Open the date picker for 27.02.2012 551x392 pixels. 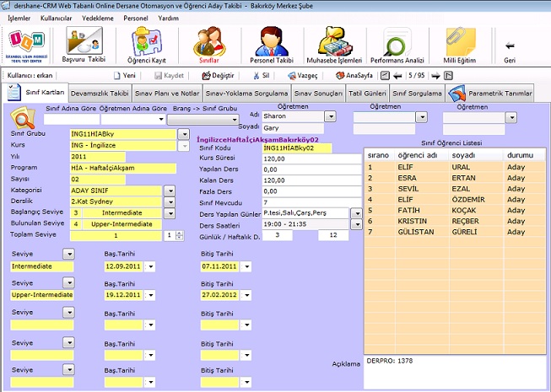coord(246,295)
